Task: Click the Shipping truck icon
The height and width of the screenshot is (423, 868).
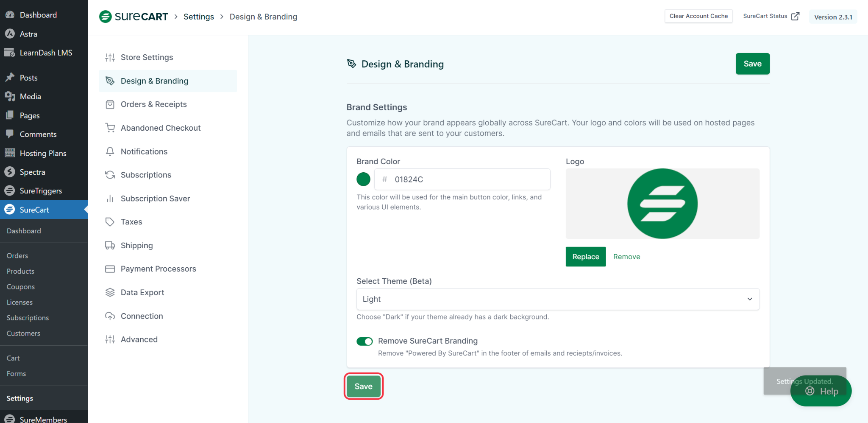Action: click(x=110, y=245)
